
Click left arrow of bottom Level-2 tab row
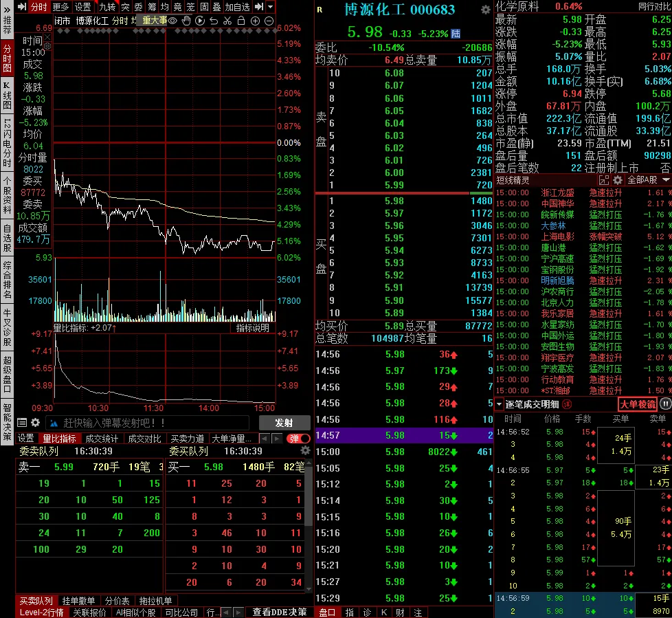coord(226,613)
